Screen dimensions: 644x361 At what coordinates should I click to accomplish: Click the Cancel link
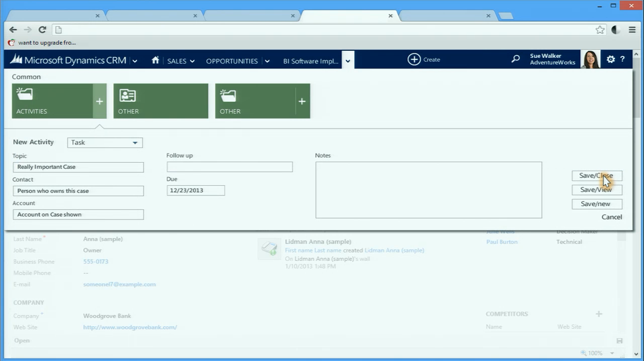(x=611, y=217)
